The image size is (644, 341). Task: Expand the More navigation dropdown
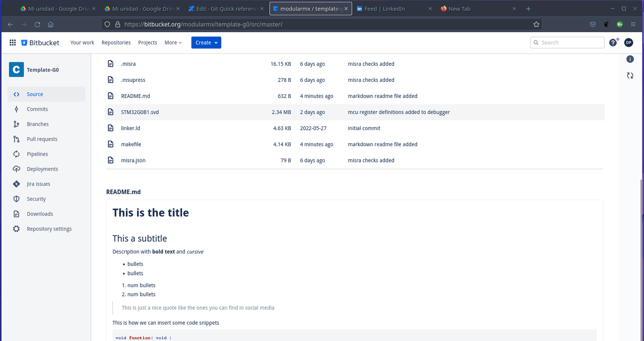pos(173,42)
